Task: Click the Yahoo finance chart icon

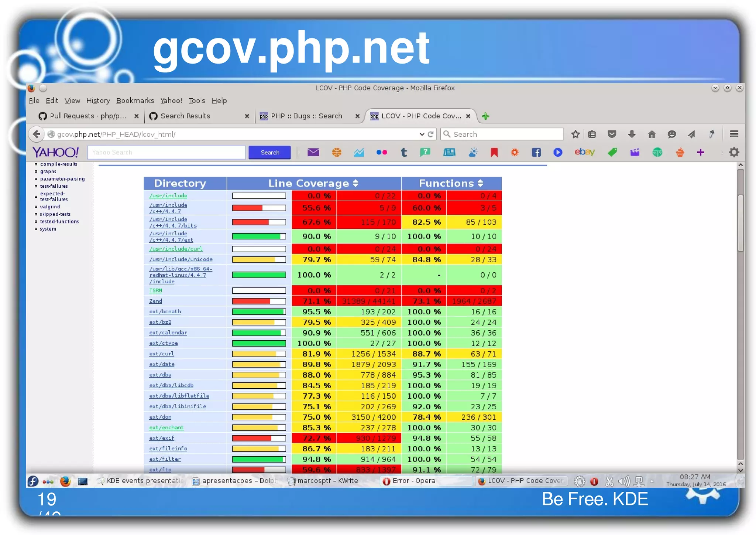Action: 359,152
